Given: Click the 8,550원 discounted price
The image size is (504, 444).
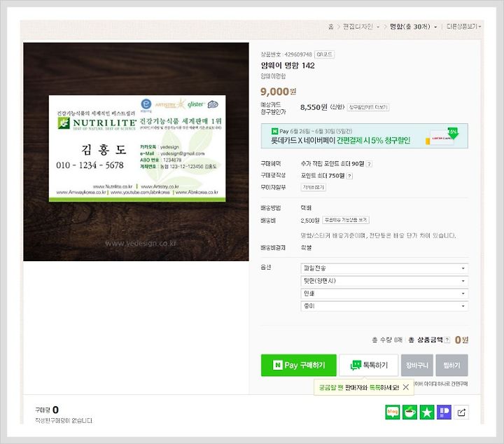Looking at the screenshot, I should (314, 107).
